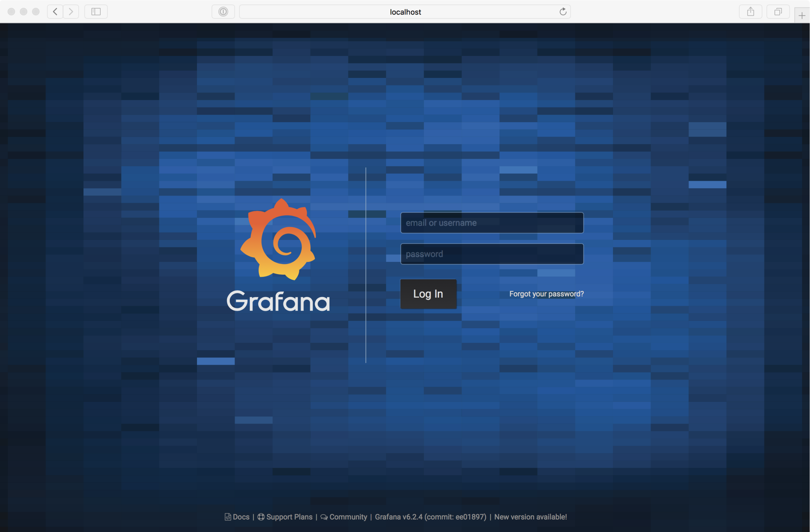Click the Safari back arrow button
This screenshot has width=810, height=532.
click(x=55, y=12)
